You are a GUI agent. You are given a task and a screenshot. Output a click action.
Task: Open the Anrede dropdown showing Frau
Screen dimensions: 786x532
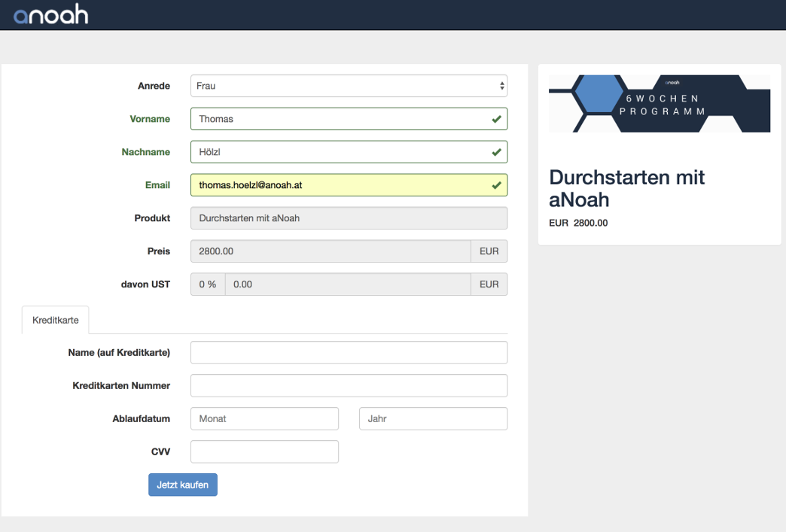point(349,86)
